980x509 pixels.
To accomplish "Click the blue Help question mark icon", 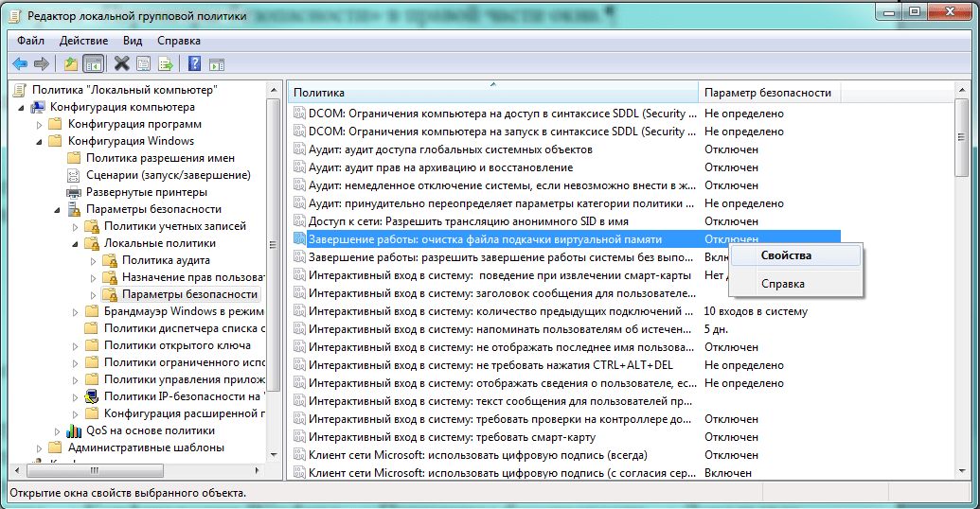I will 194,63.
